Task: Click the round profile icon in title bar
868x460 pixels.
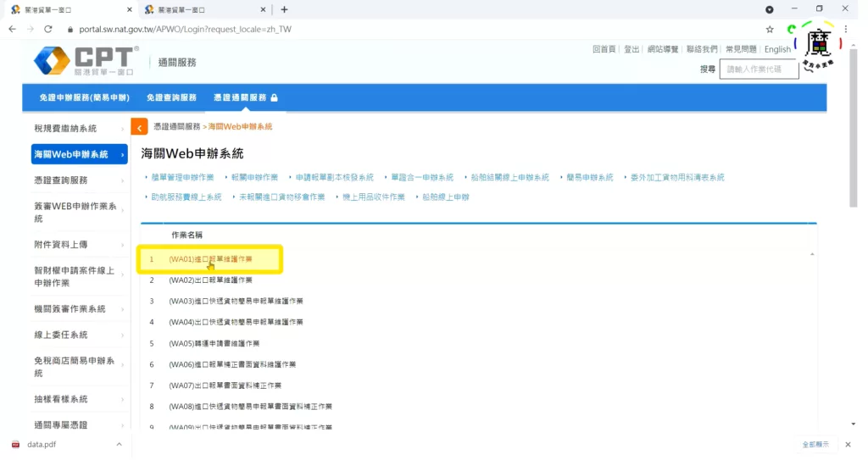Action: point(770,9)
